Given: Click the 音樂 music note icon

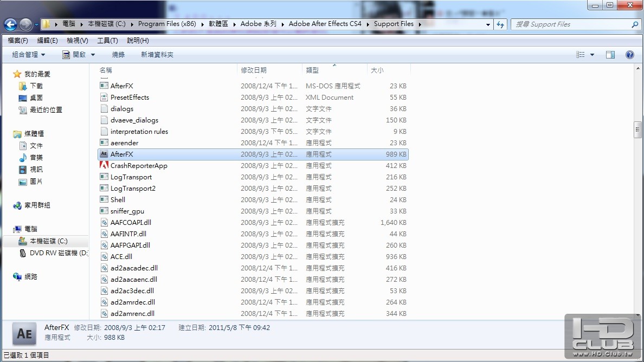Looking at the screenshot, I should [x=23, y=157].
